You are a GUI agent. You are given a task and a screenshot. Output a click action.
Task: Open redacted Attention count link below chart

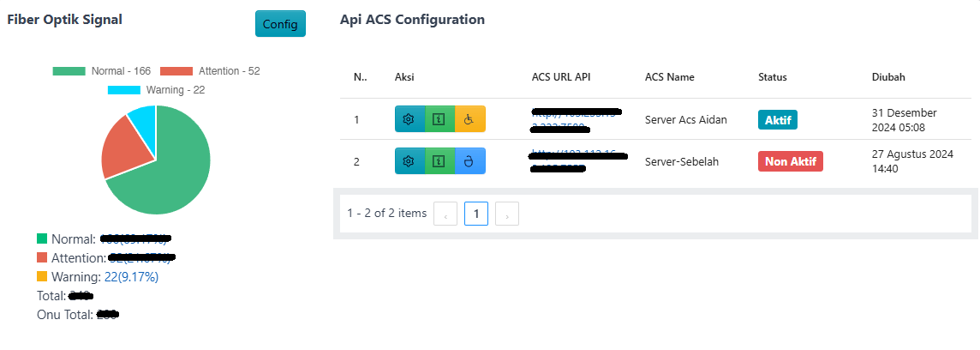coord(142,257)
